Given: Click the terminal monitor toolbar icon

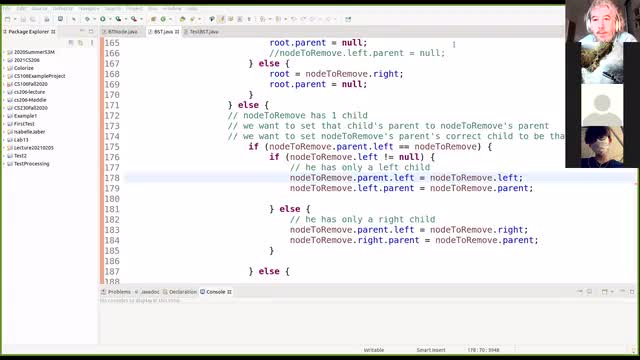Looking at the screenshot, I should [x=60, y=19].
